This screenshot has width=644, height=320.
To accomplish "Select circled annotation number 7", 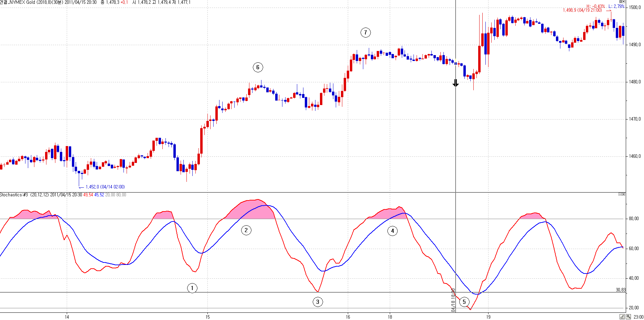I will tap(365, 32).
